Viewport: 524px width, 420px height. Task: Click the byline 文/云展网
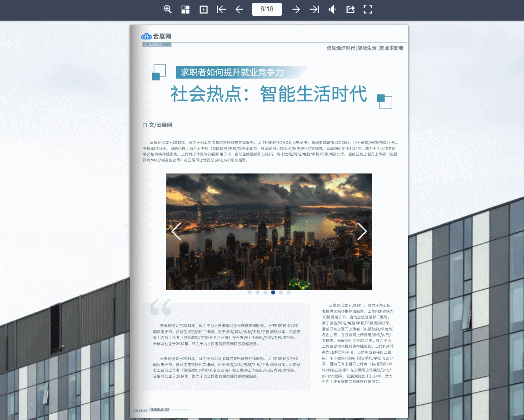pyautogui.click(x=160, y=125)
